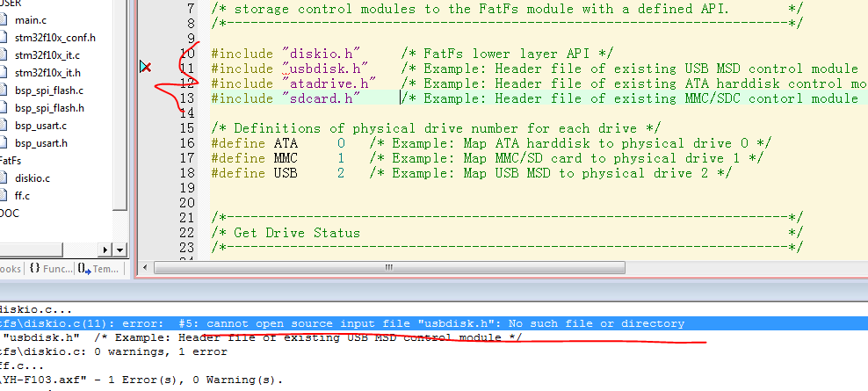Open bsp_spi_flash.c source file
The height and width of the screenshot is (391, 868).
(x=49, y=91)
